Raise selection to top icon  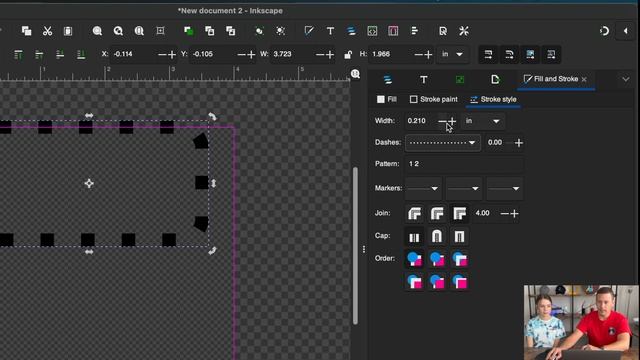pos(18,55)
